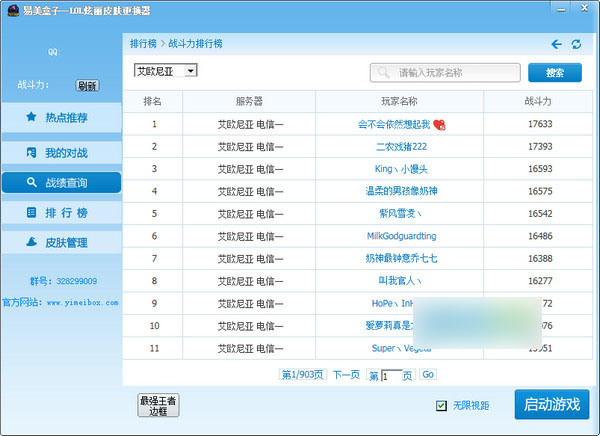Click the magnifier icon in search box
Image resolution: width=600 pixels, height=436 pixels.
point(383,72)
